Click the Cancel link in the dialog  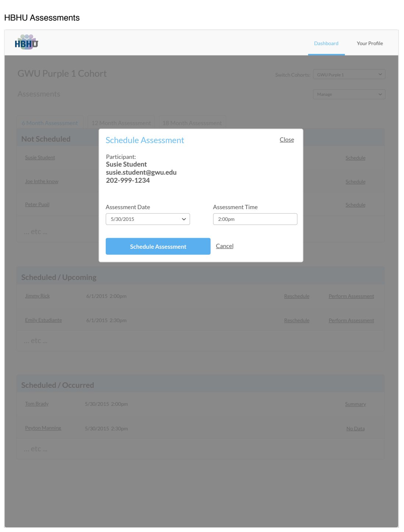click(x=224, y=246)
